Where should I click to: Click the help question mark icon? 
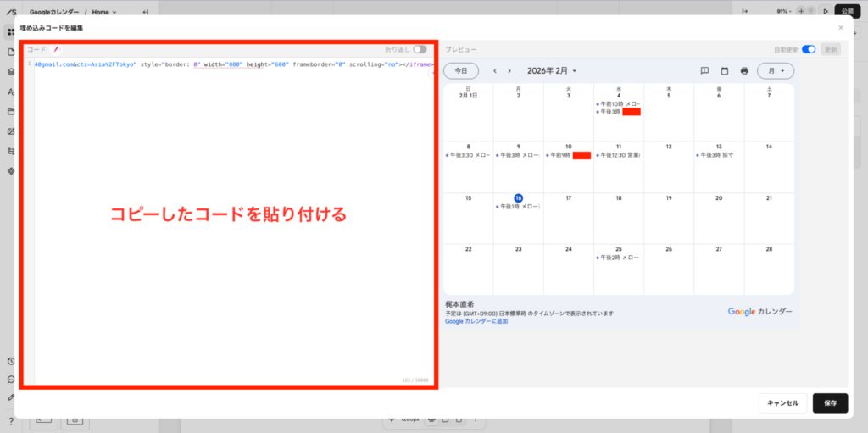10,421
